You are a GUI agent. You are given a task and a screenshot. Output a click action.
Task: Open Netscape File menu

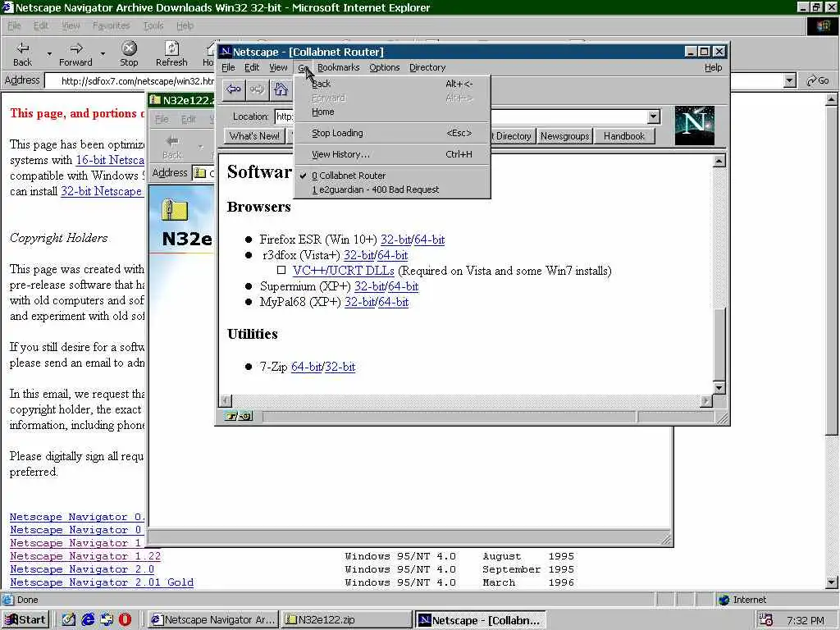click(x=228, y=67)
